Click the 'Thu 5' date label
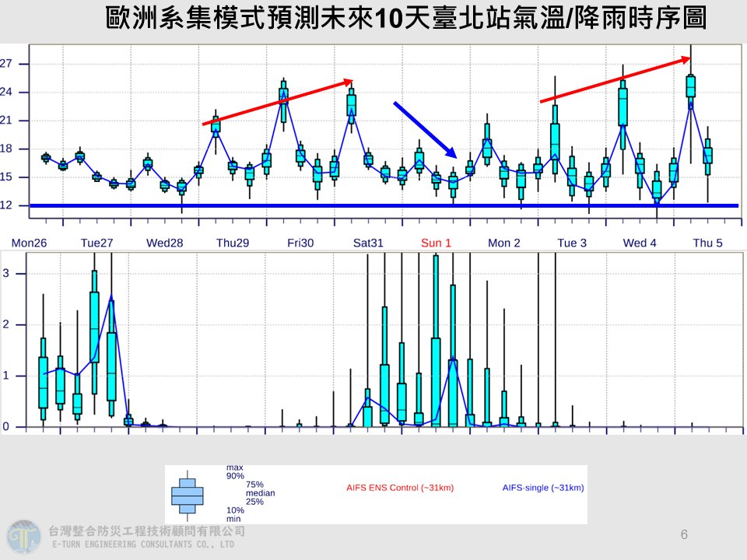 point(707,243)
